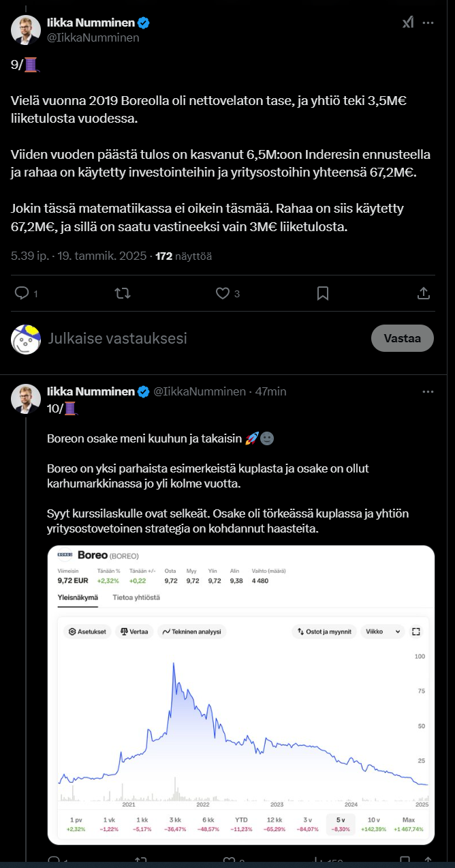Share the 9/ thread post

point(423,293)
